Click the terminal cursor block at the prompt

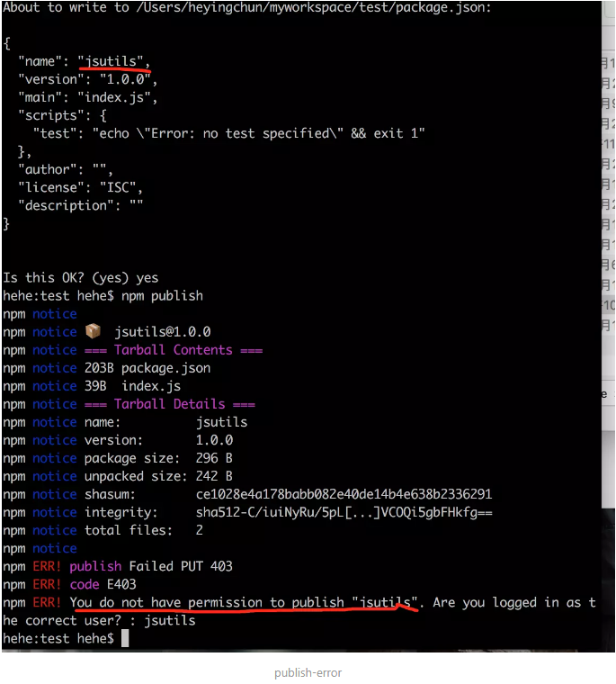(125, 638)
